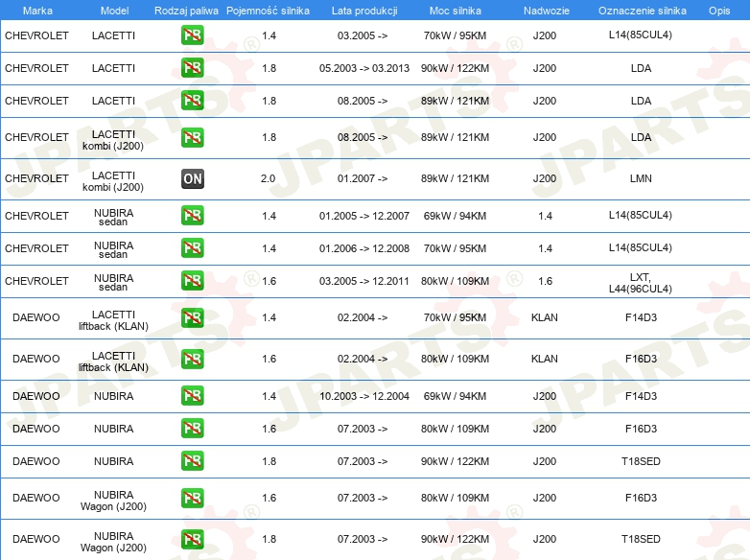750x560 pixels.
Task: Select the date range 01.2006 -> 12.2008
Action: coord(364,248)
